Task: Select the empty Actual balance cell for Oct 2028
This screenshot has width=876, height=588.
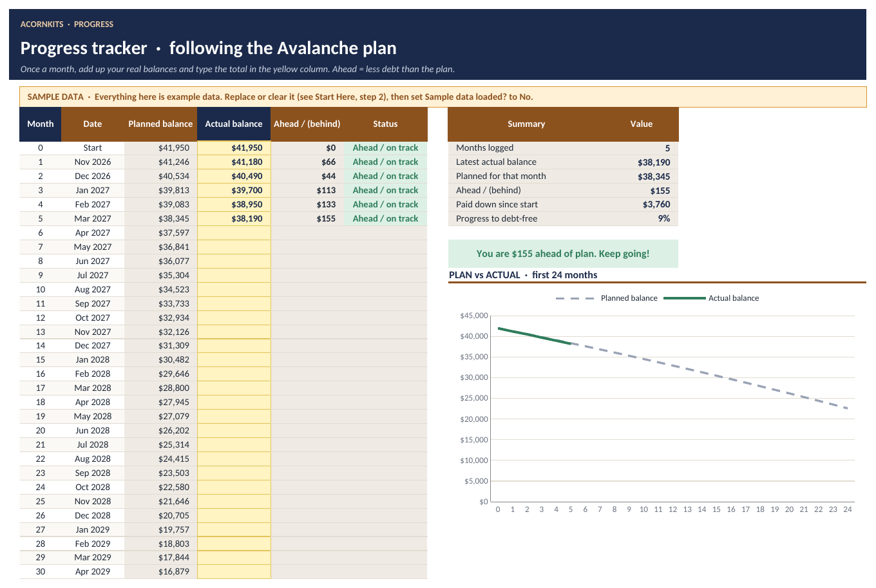Action: pos(234,487)
